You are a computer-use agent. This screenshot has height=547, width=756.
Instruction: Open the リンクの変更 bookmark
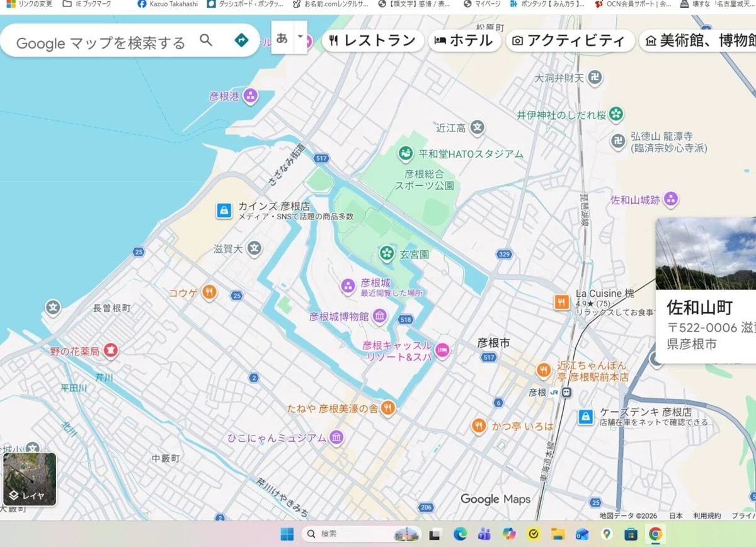point(30,4)
